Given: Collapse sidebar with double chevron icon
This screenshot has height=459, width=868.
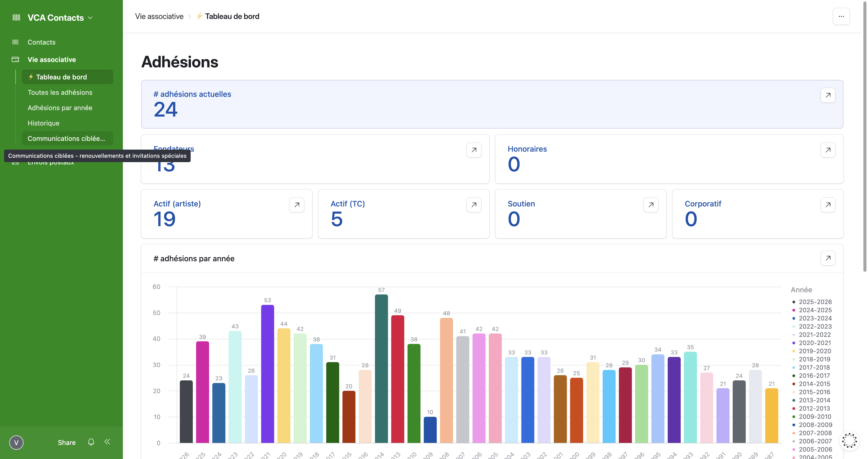Looking at the screenshot, I should [107, 442].
